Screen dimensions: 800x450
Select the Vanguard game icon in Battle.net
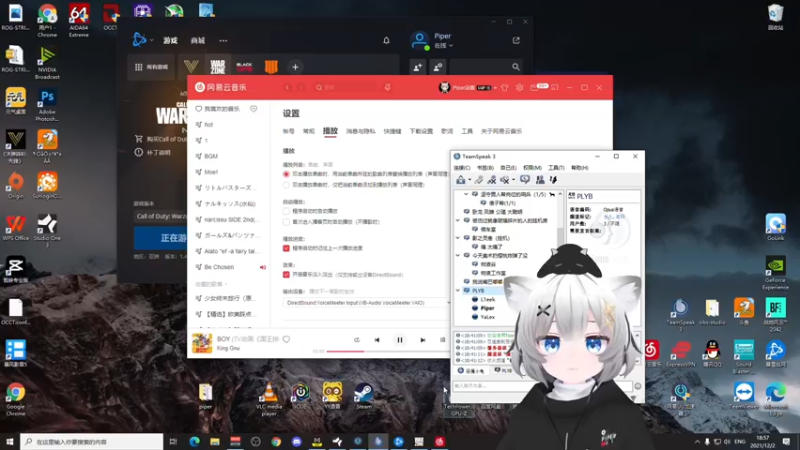[x=191, y=67]
